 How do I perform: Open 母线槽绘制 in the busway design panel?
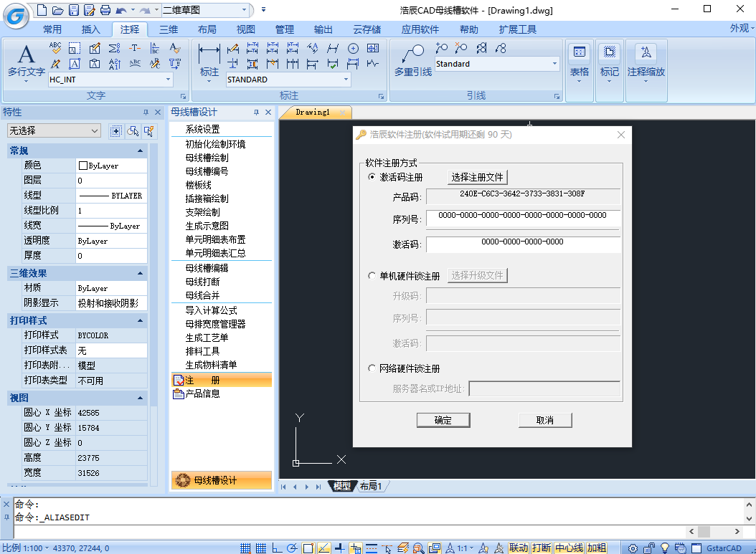207,158
